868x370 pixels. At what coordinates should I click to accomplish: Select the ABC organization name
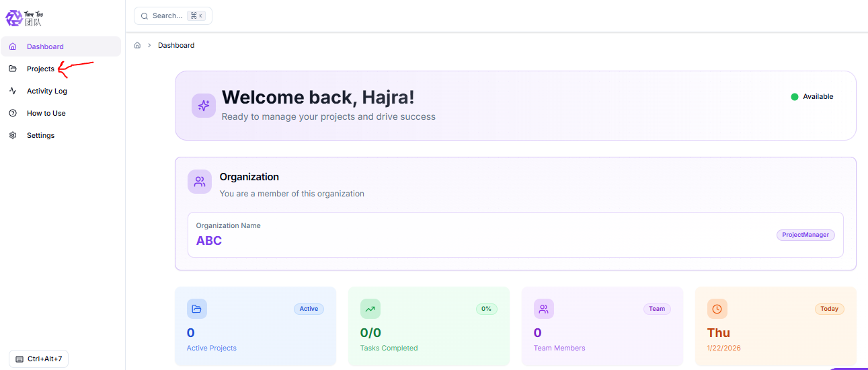coord(209,241)
